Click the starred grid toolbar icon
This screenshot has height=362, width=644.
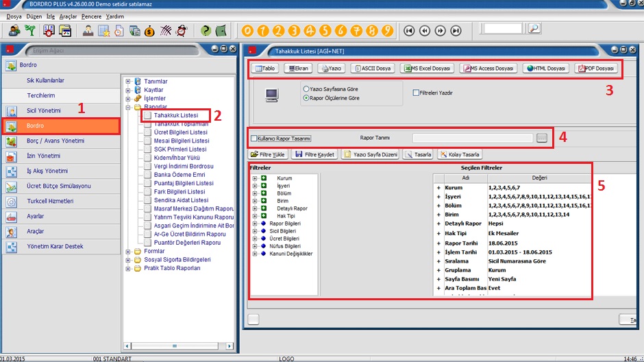coord(103,31)
